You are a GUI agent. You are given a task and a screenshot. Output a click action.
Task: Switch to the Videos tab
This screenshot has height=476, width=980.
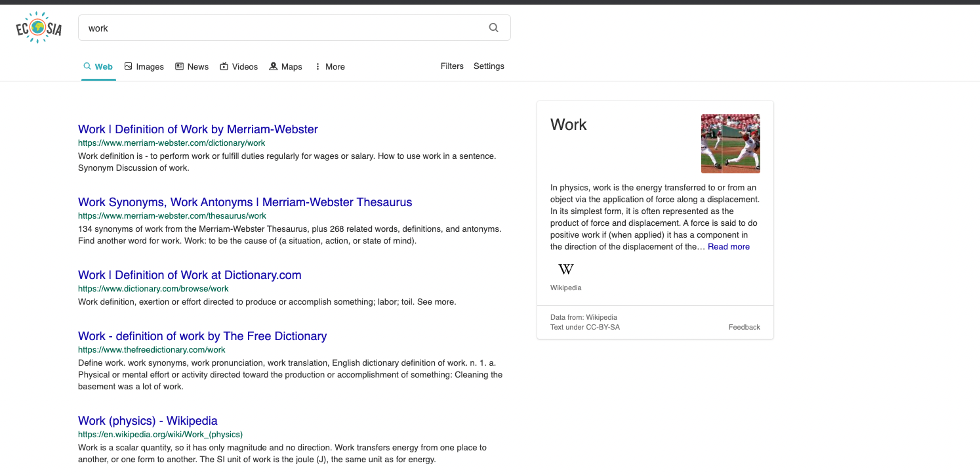click(x=239, y=67)
